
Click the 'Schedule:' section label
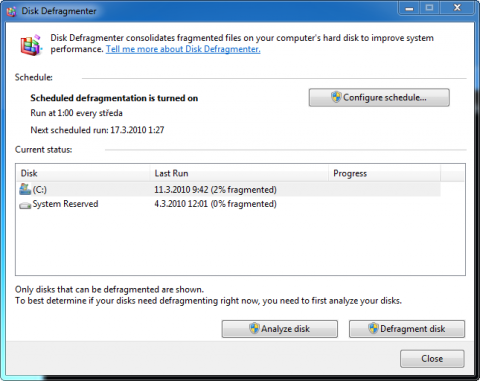[x=34, y=77]
